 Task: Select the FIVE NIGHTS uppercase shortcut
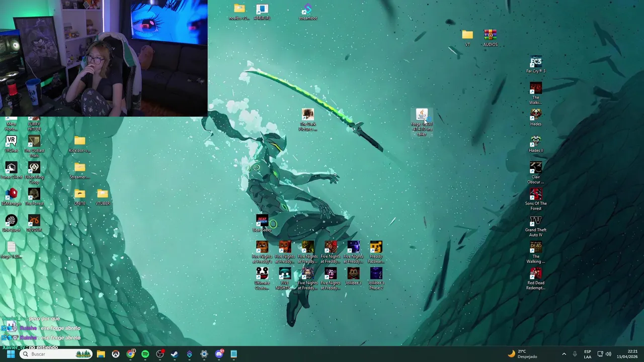point(284,279)
